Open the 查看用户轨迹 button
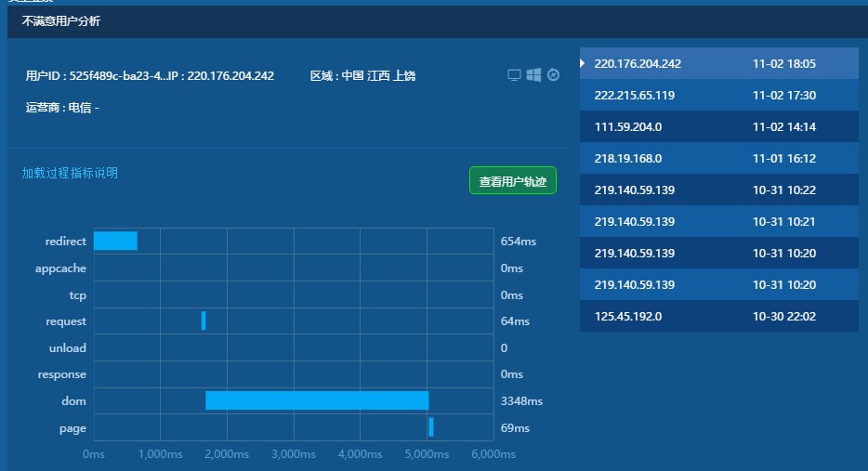 coord(513,181)
